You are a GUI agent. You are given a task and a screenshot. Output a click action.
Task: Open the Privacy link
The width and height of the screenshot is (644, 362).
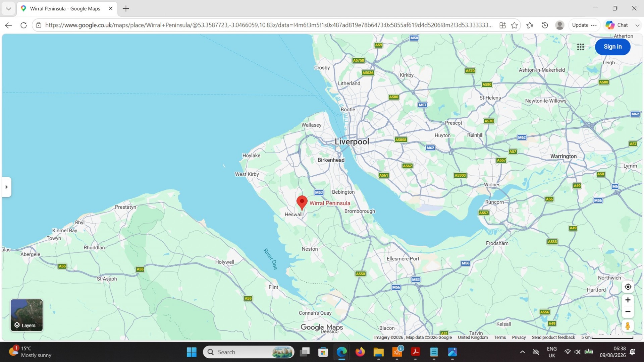(519, 338)
